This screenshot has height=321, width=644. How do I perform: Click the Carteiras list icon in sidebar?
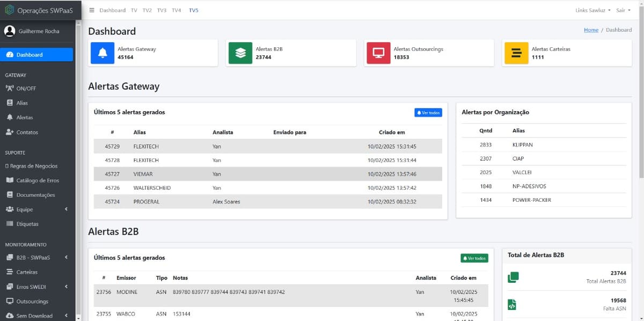tap(10, 272)
